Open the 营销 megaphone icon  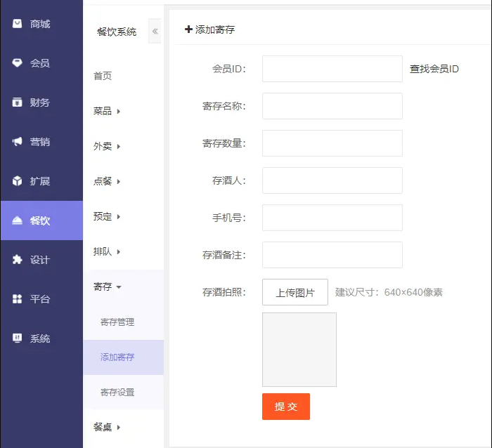(x=18, y=141)
